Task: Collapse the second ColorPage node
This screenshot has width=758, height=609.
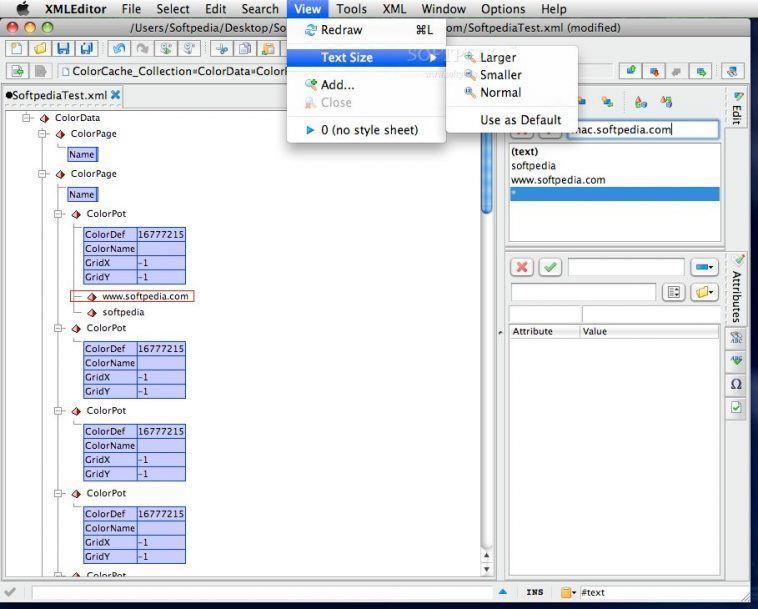Action: click(43, 174)
